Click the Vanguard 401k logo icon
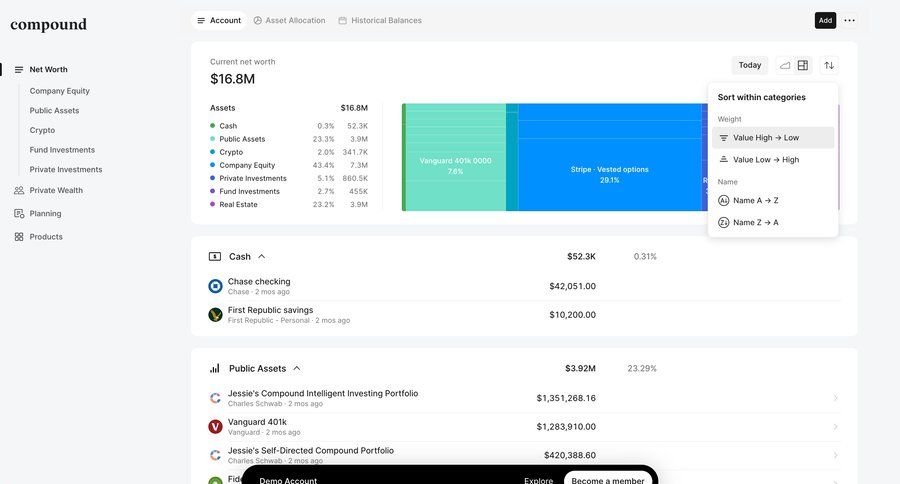This screenshot has width=900, height=484. tap(215, 427)
